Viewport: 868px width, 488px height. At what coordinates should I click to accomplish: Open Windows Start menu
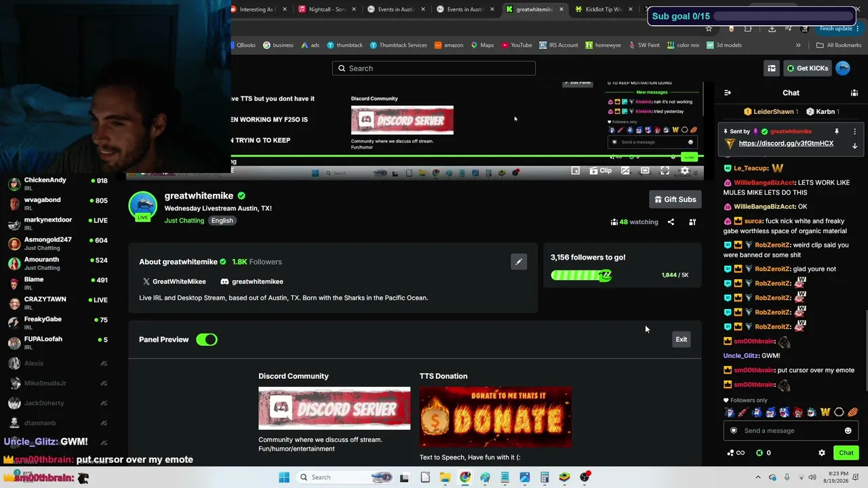(284, 477)
